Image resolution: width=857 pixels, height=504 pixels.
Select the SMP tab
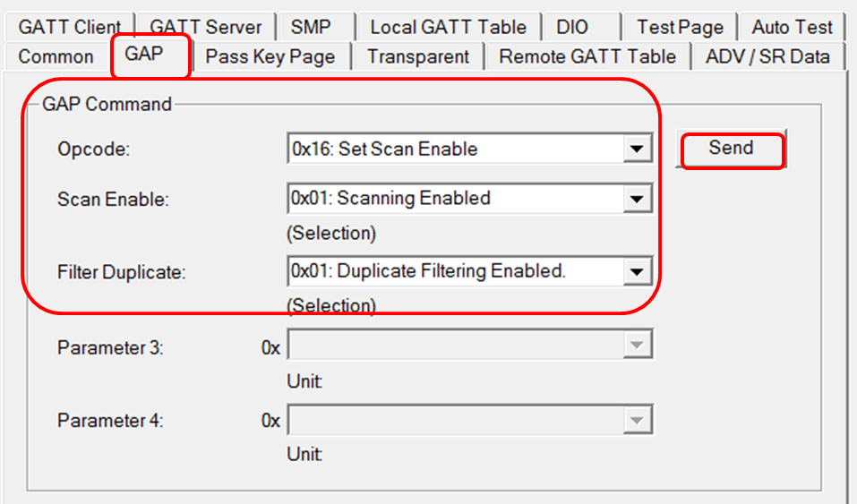(x=311, y=27)
